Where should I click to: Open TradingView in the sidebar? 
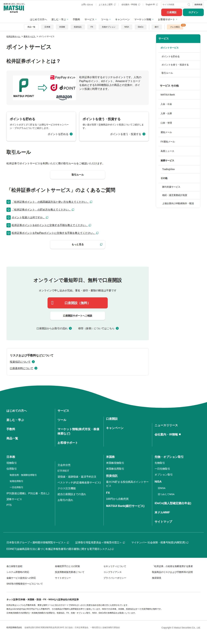(x=168, y=169)
